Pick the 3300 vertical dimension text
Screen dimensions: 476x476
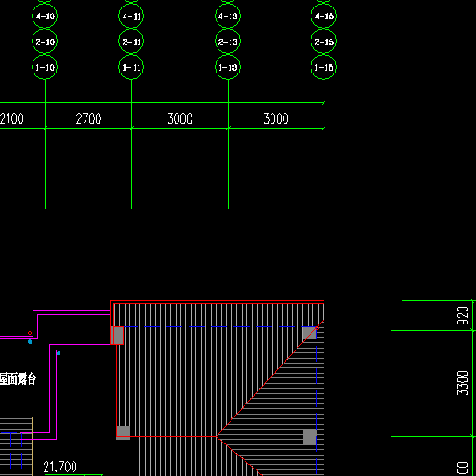coord(462,383)
